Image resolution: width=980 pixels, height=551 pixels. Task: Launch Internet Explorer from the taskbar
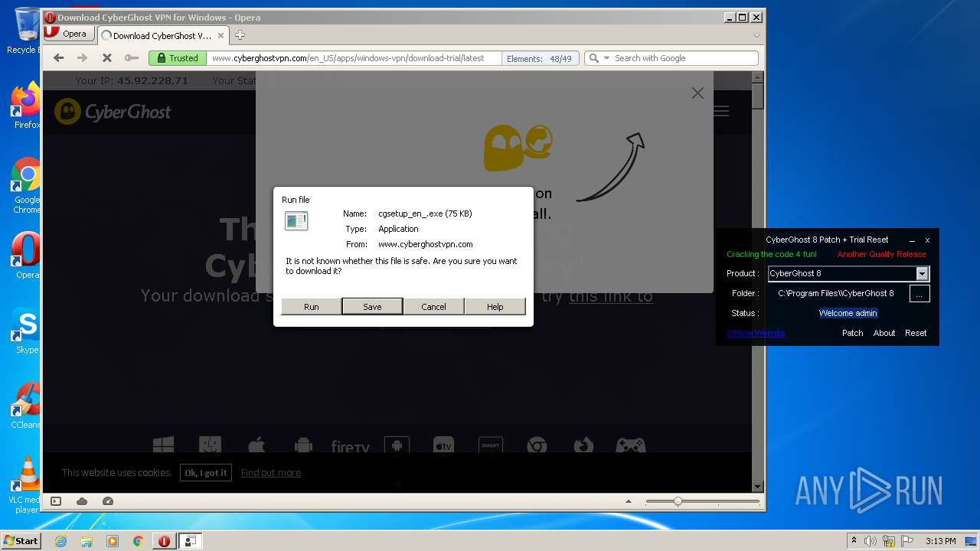click(61, 541)
